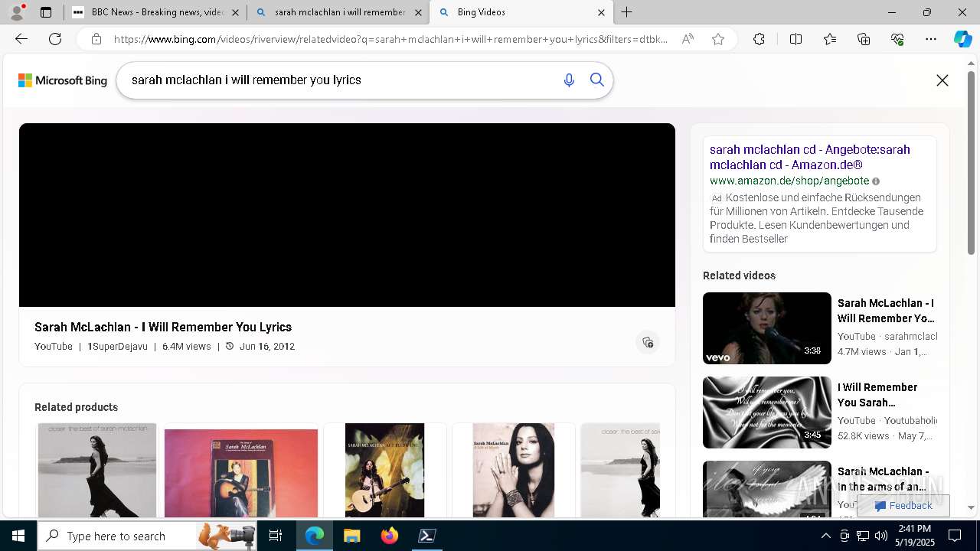Open red Sarah McLachlan guitar book product
This screenshot has width=980, height=551.
240,473
